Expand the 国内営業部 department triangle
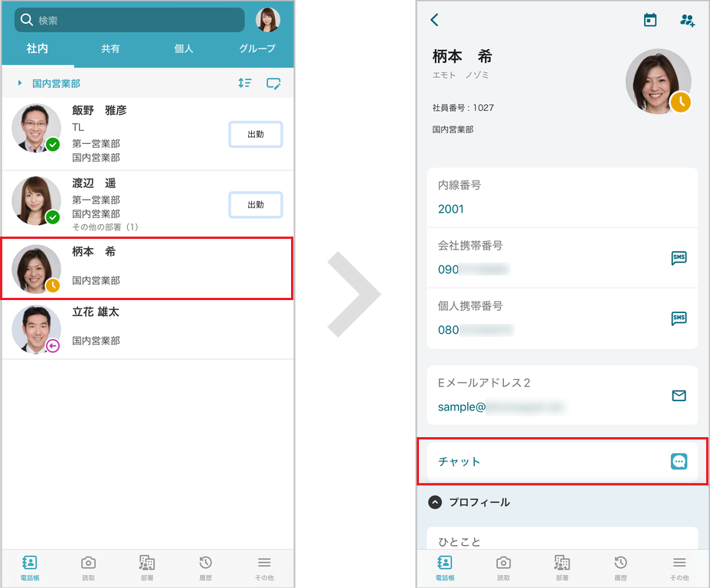This screenshot has height=588, width=710. tap(19, 83)
